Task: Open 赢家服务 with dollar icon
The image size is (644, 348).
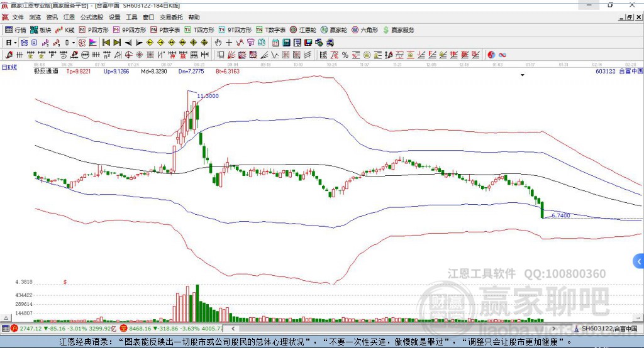Action: pyautogui.click(x=398, y=30)
